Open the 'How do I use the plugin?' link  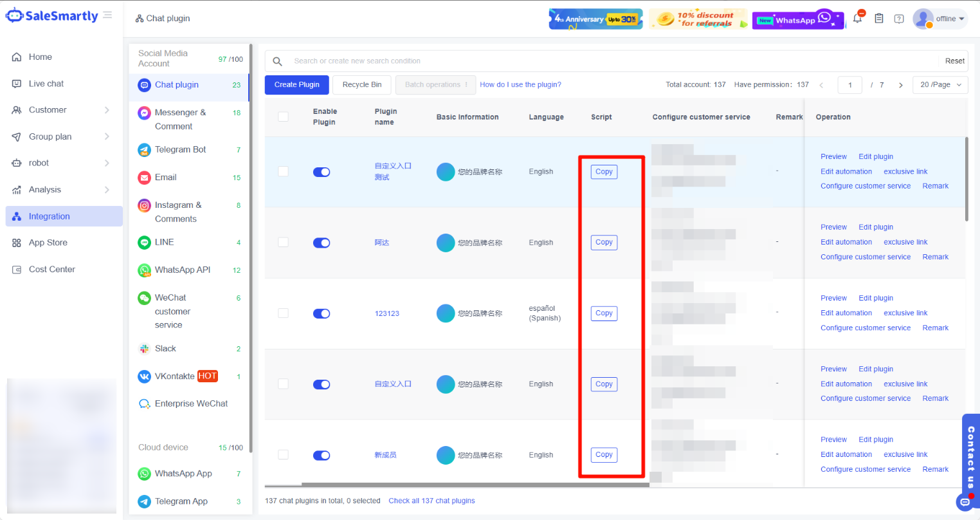pos(520,85)
